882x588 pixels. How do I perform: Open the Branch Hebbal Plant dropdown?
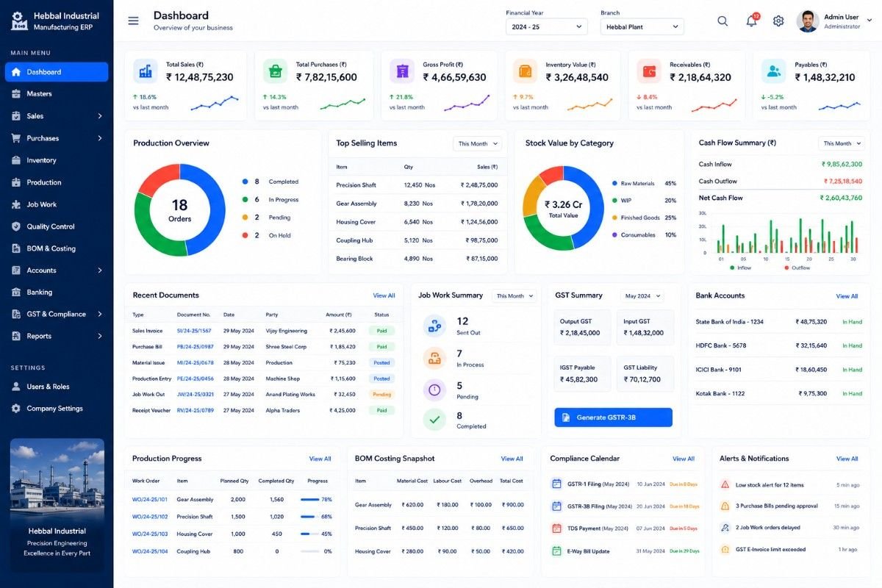tap(642, 26)
